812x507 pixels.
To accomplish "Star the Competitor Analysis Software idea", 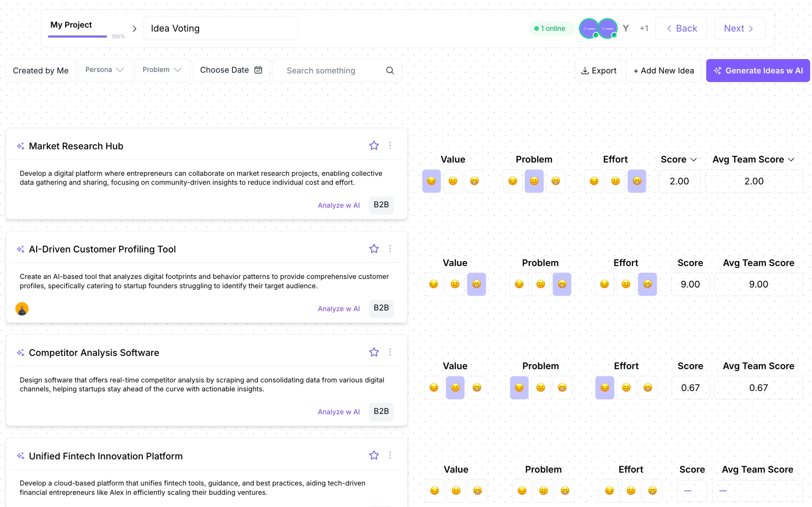I will click(374, 352).
